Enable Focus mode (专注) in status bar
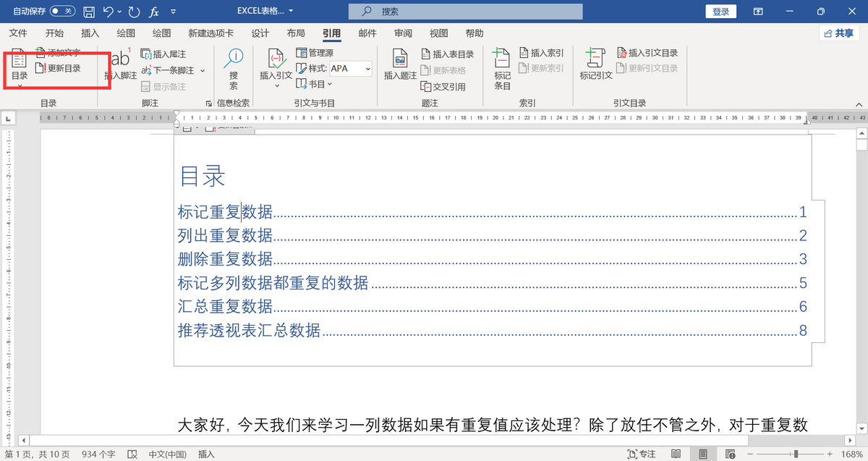The image size is (868, 461). point(642,454)
